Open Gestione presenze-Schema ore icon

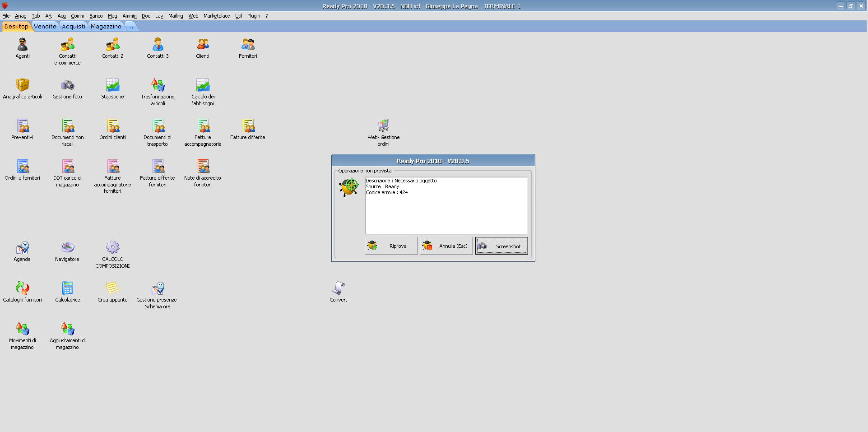click(x=158, y=288)
